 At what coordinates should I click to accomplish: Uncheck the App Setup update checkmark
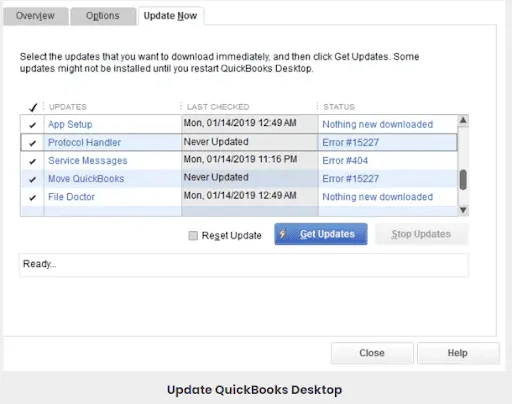32,125
